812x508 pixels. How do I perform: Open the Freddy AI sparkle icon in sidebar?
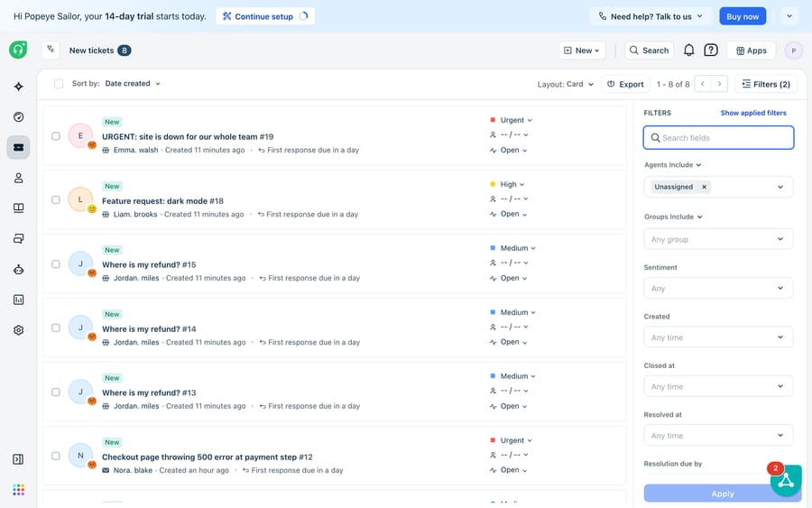19,87
